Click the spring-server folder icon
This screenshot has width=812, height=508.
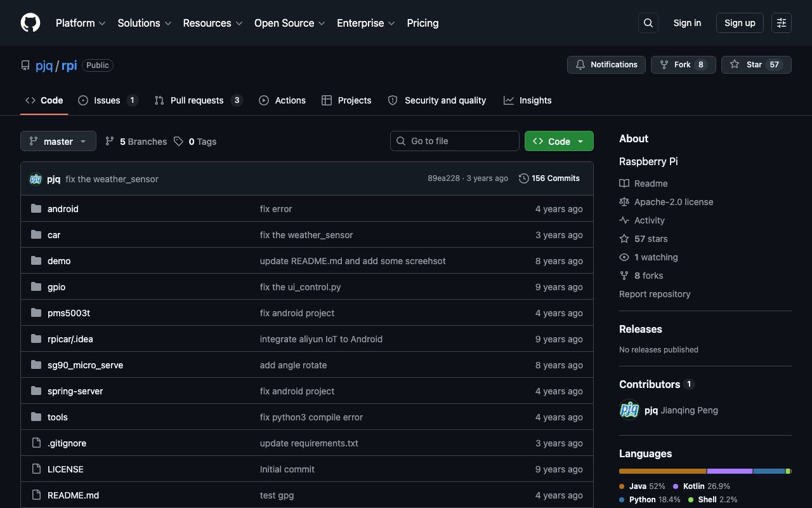(36, 391)
